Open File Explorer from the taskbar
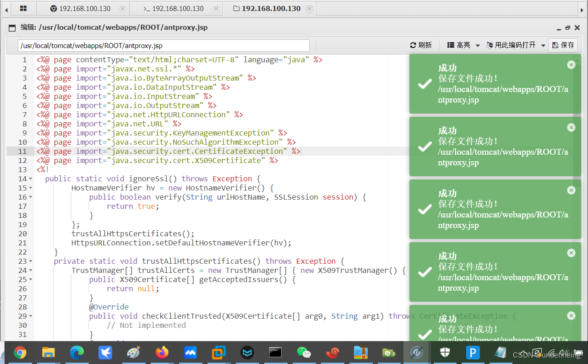 click(48, 353)
